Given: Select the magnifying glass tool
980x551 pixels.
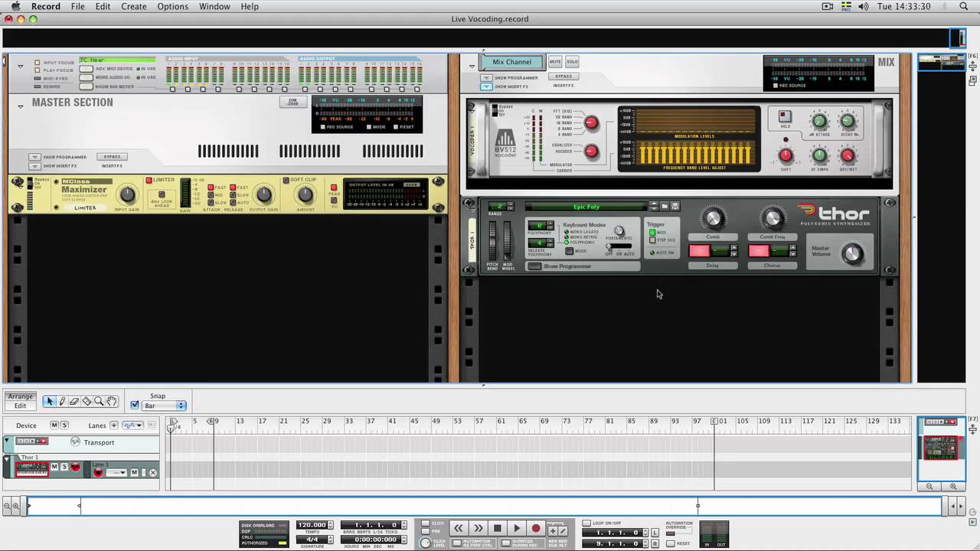Looking at the screenshot, I should pyautogui.click(x=99, y=401).
